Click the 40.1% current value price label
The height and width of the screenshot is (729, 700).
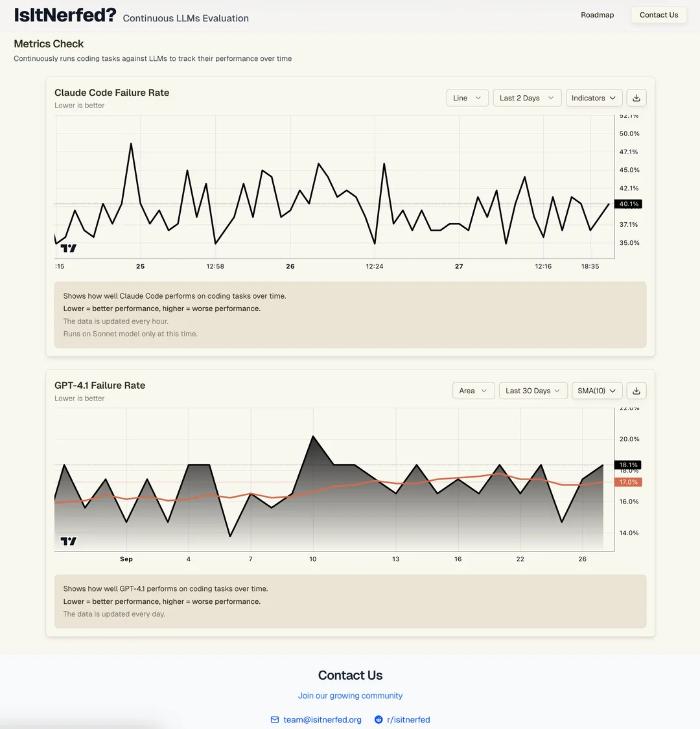pos(629,204)
